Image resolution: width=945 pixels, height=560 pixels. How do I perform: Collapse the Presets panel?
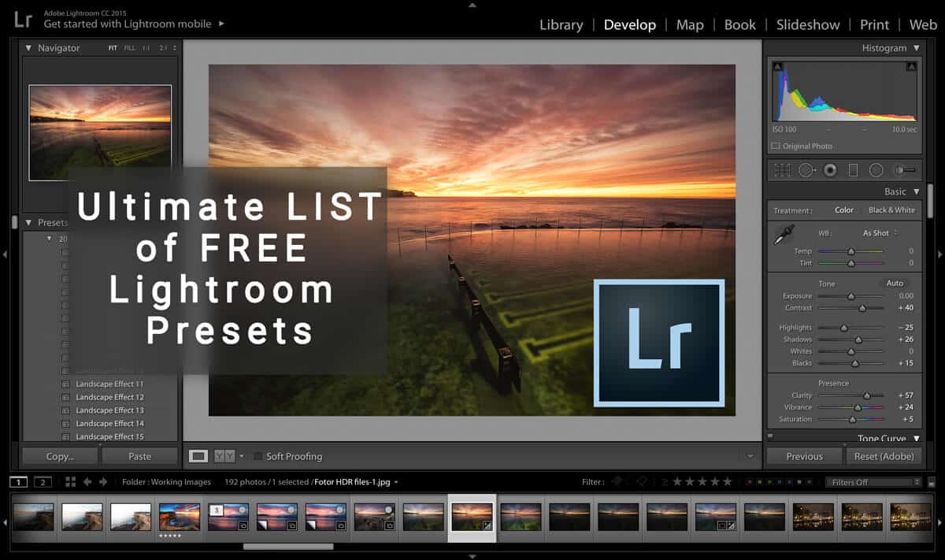point(29,223)
